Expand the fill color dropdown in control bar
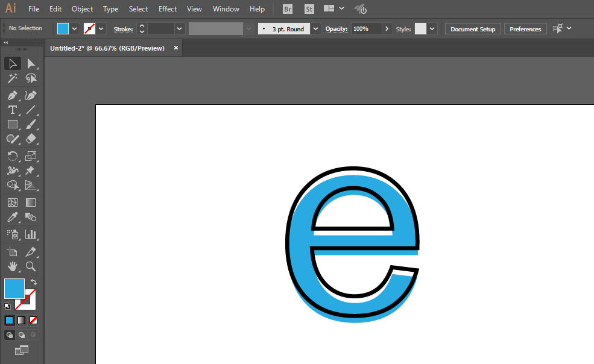Viewport: 594px width, 364px height. tap(75, 29)
